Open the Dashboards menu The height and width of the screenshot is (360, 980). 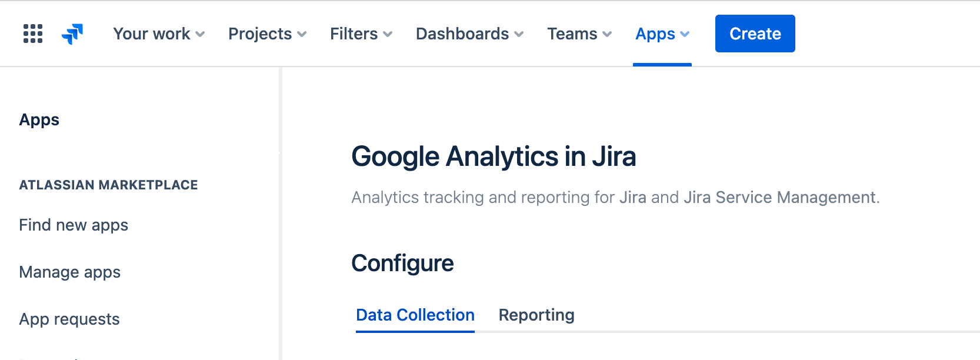click(469, 34)
